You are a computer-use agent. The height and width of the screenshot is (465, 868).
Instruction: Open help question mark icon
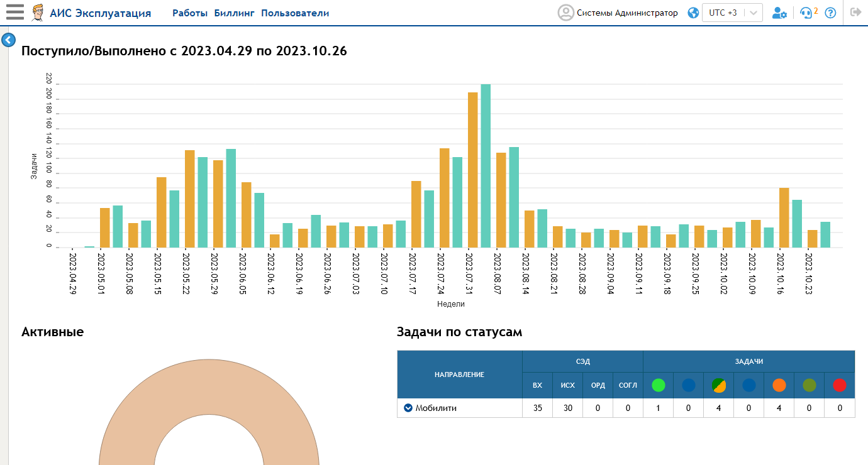[830, 13]
